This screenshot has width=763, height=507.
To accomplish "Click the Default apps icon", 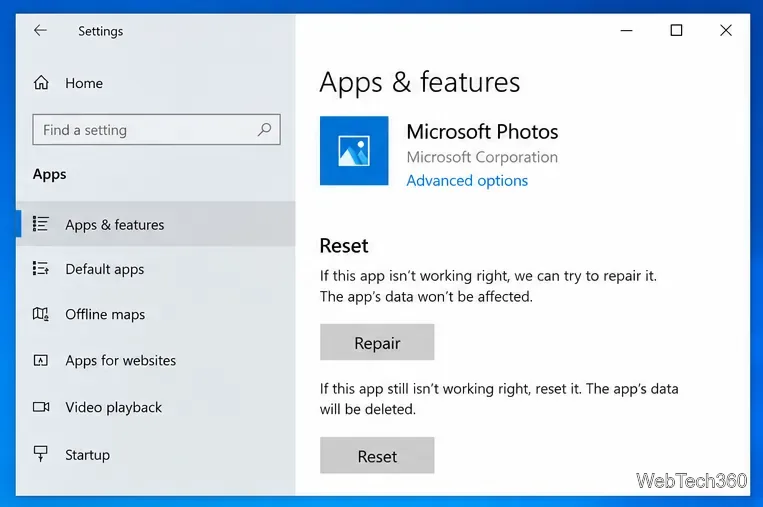I will [40, 268].
